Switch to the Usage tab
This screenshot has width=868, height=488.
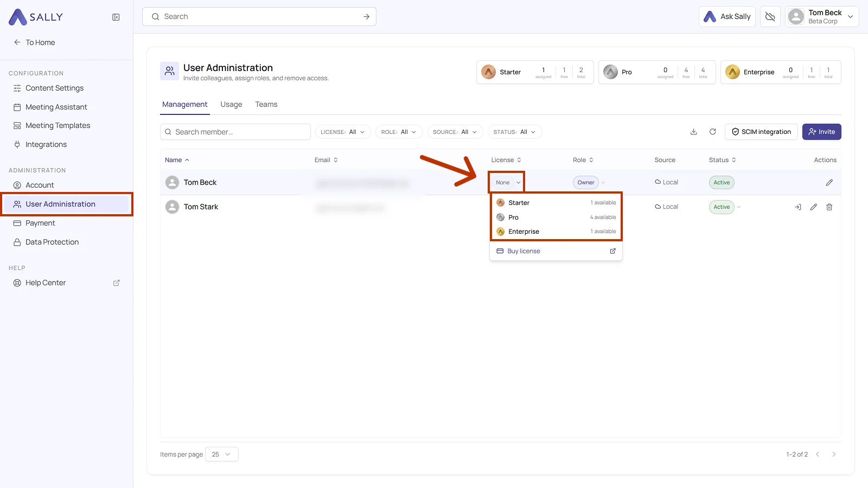(x=231, y=104)
